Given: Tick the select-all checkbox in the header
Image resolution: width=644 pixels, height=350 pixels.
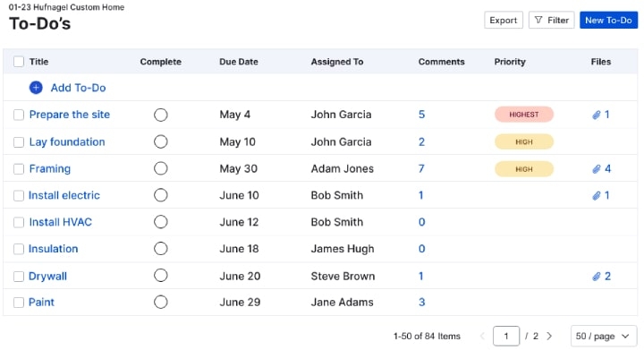Looking at the screenshot, I should [19, 62].
